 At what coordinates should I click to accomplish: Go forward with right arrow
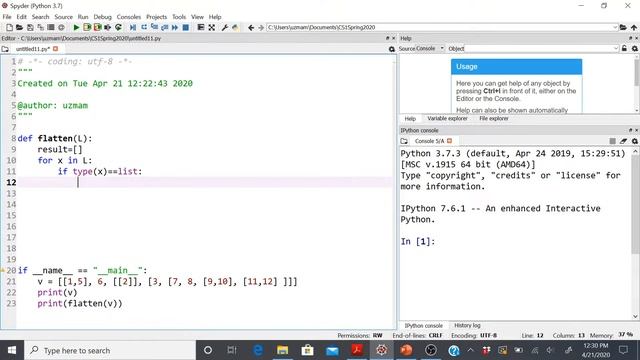261,27
